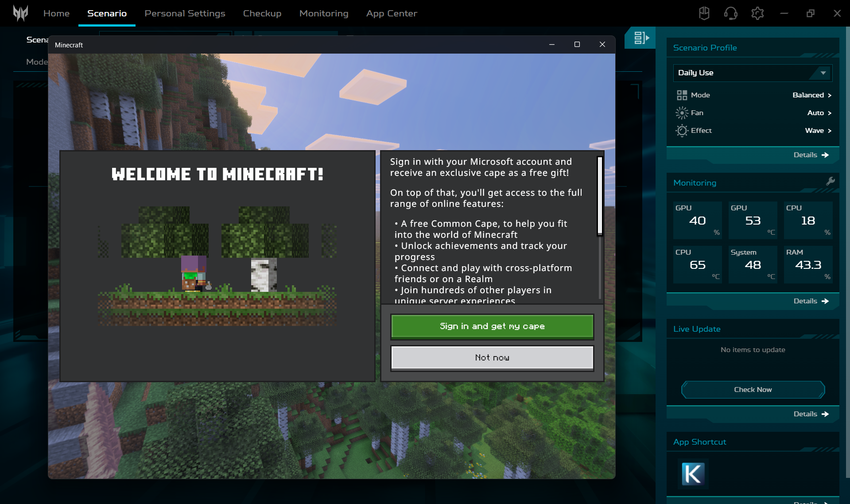Click the System 48 °C temperature tile

pos(753,264)
